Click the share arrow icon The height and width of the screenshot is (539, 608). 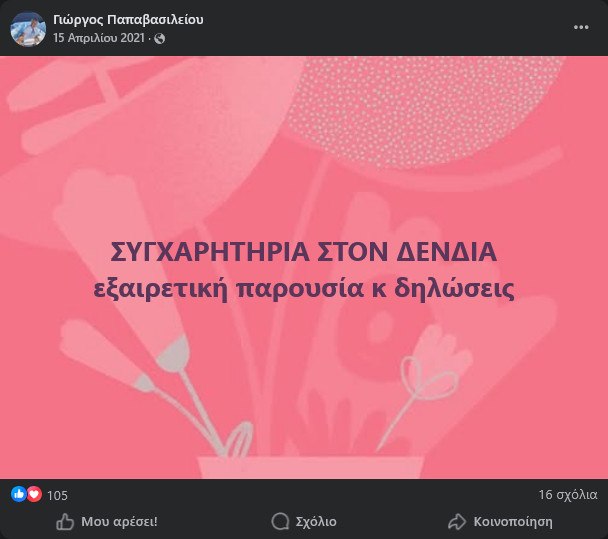[457, 522]
